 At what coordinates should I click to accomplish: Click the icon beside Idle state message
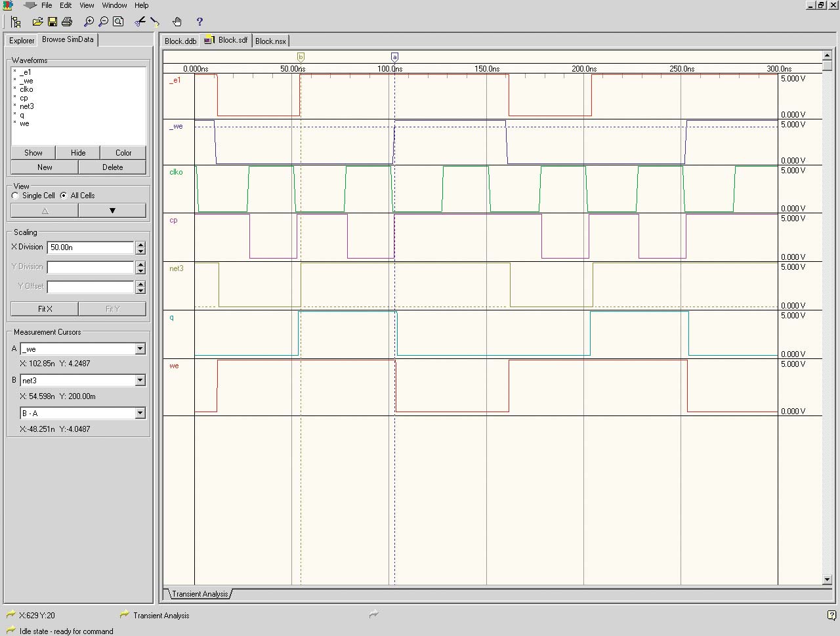pyautogui.click(x=11, y=630)
